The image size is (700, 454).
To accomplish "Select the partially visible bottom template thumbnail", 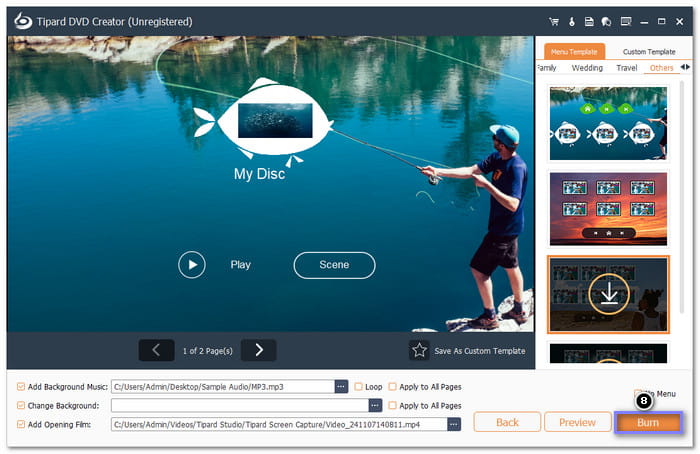I will tap(608, 353).
